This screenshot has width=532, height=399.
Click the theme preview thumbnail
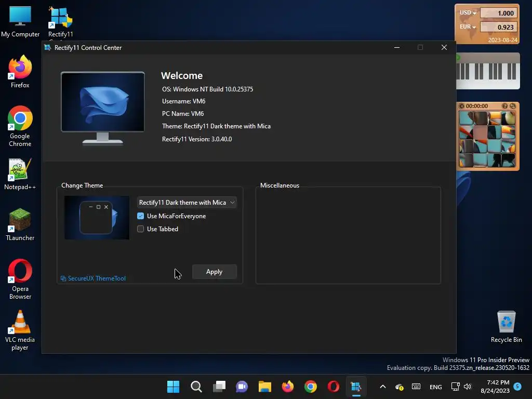[97, 218]
